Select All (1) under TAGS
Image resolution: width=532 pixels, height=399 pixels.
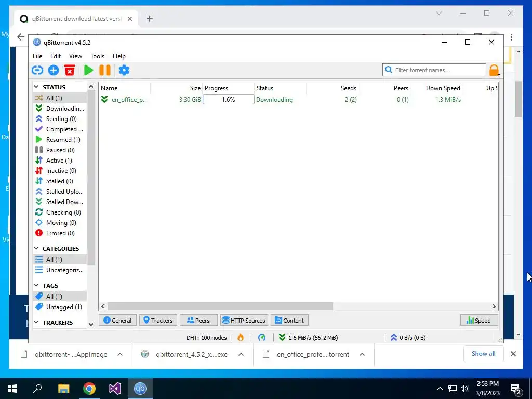coord(60,297)
